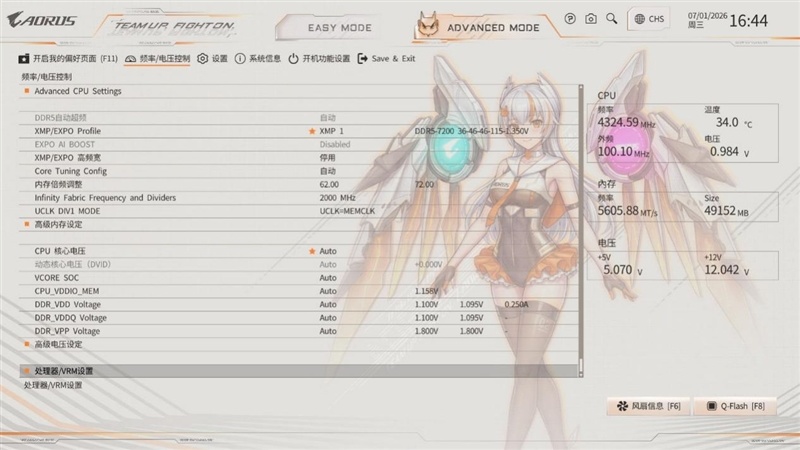This screenshot has height=450, width=800.
Task: Change DDR_VDD Voltage Auto value
Action: [328, 304]
